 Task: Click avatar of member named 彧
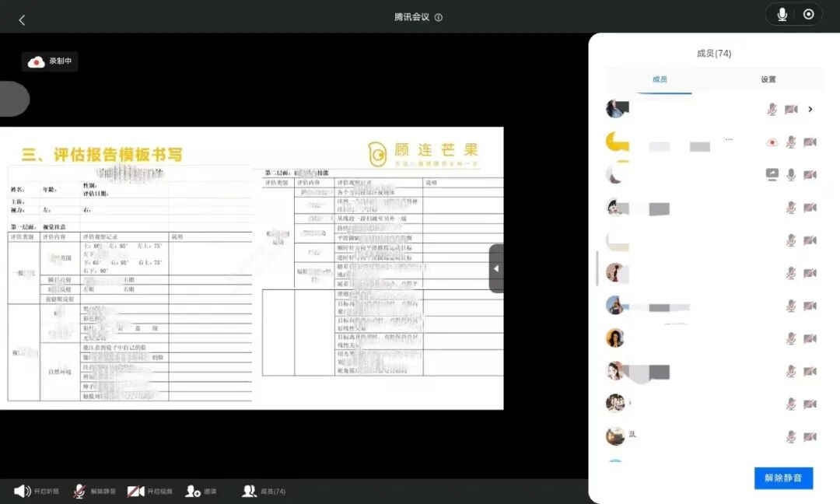[x=615, y=436]
